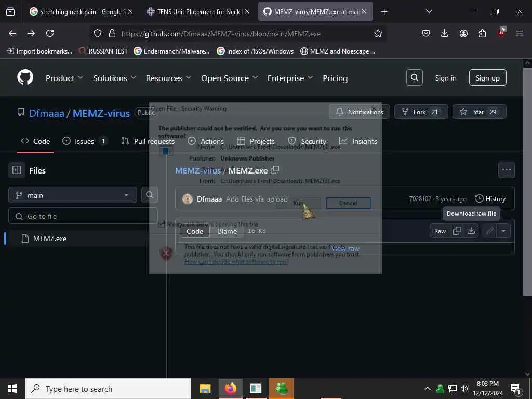Expand the Product menu
Viewport: 532px width, 399px height.
click(x=64, y=78)
